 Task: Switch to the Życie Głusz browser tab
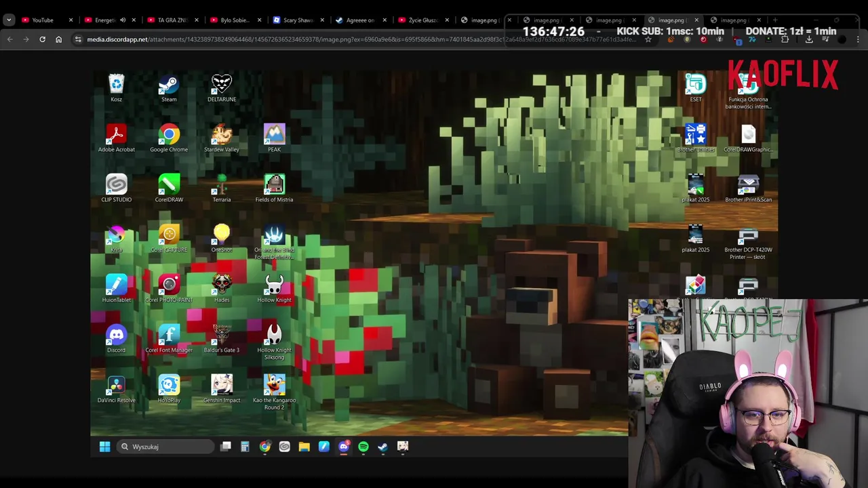(x=422, y=20)
